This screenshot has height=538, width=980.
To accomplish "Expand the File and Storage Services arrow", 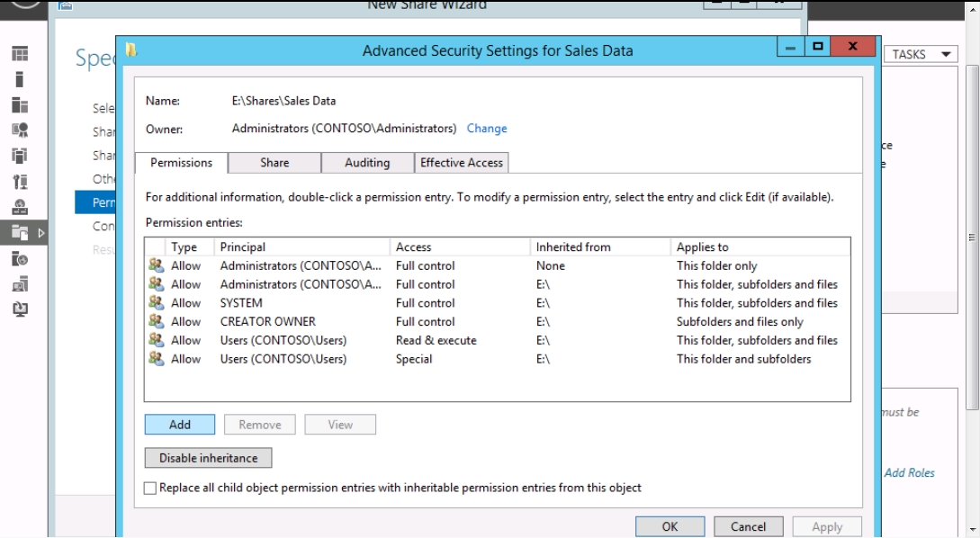I will 41,233.
